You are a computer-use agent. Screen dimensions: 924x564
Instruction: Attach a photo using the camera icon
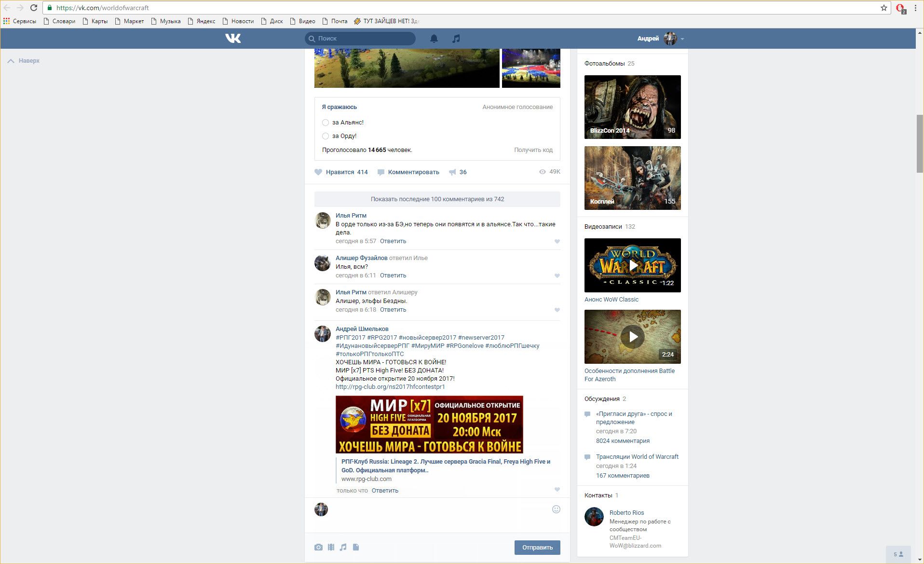coord(318,547)
